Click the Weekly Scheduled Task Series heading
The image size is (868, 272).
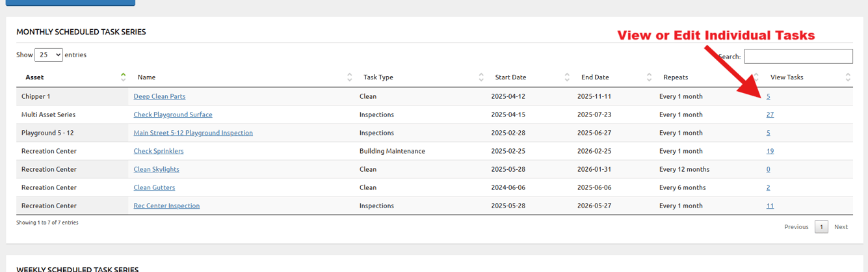pos(77,269)
